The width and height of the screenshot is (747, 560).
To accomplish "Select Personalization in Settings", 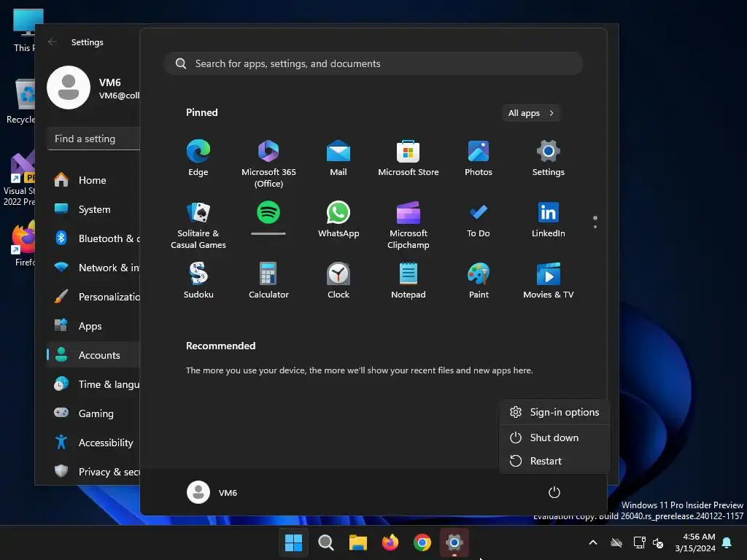I will coord(93,297).
